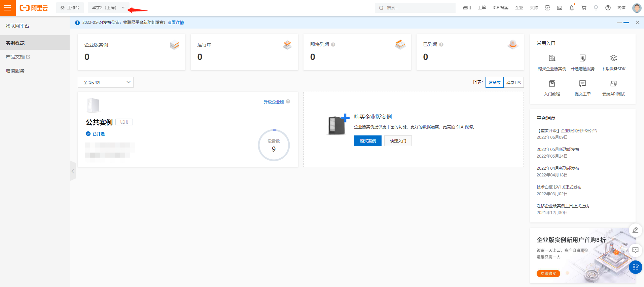This screenshot has width=644, height=287.
Task: Open 云端API调试 shortcut icon
Action: click(613, 83)
